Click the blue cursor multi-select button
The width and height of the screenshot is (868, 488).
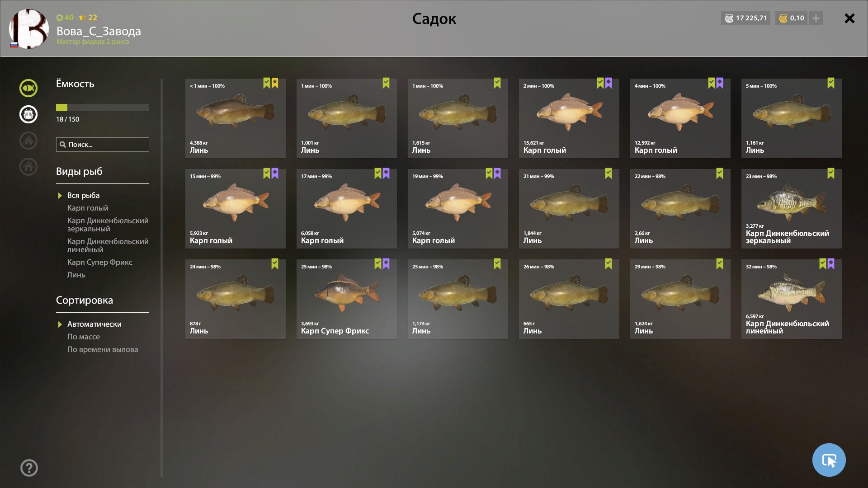pyautogui.click(x=829, y=460)
